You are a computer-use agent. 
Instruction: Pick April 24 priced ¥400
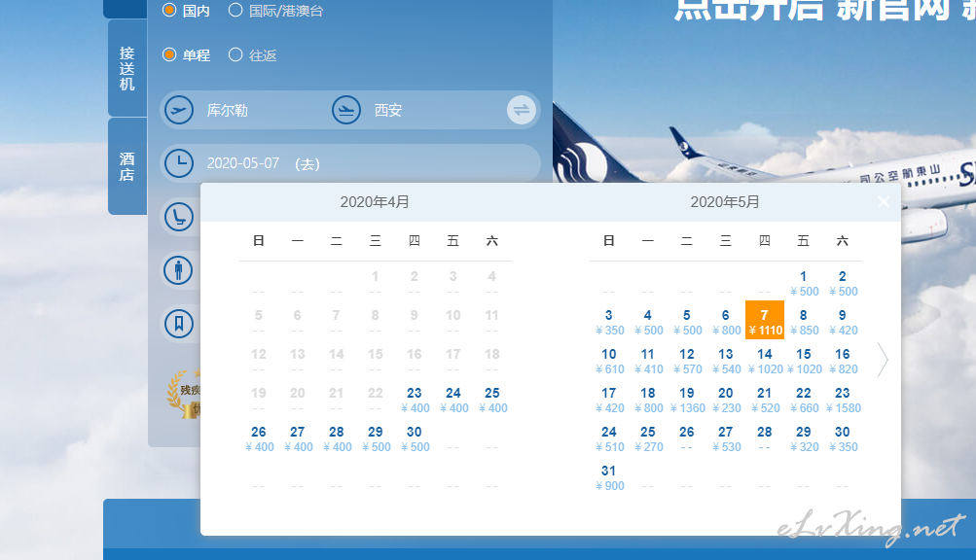[x=453, y=400]
